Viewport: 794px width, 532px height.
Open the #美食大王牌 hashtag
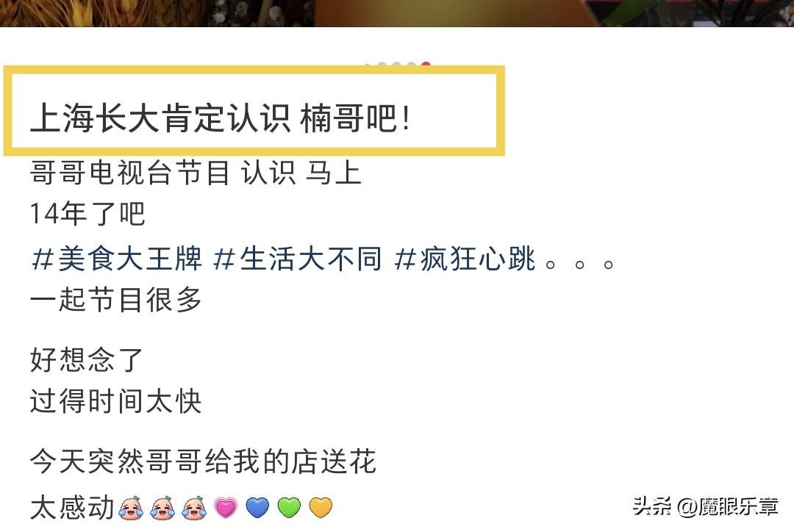click(x=116, y=259)
